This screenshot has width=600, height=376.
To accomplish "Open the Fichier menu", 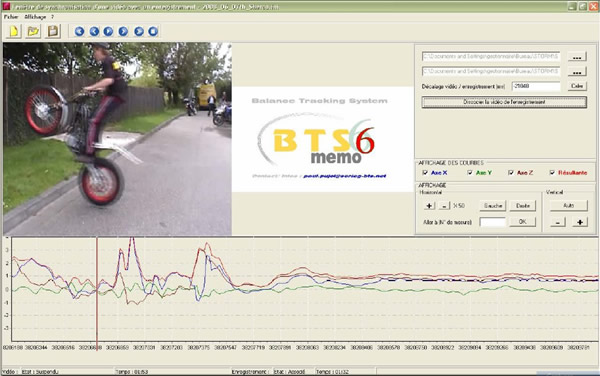I will point(11,17).
